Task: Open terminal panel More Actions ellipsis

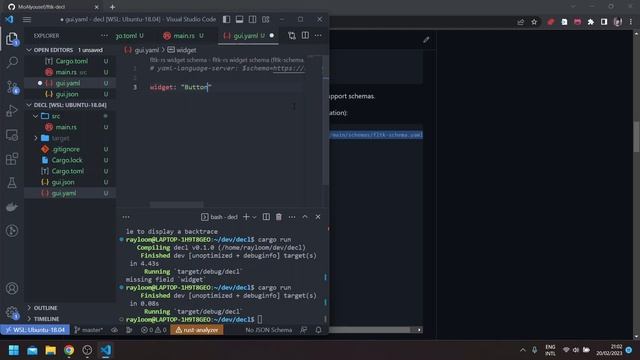Action: pyautogui.click(x=292, y=217)
